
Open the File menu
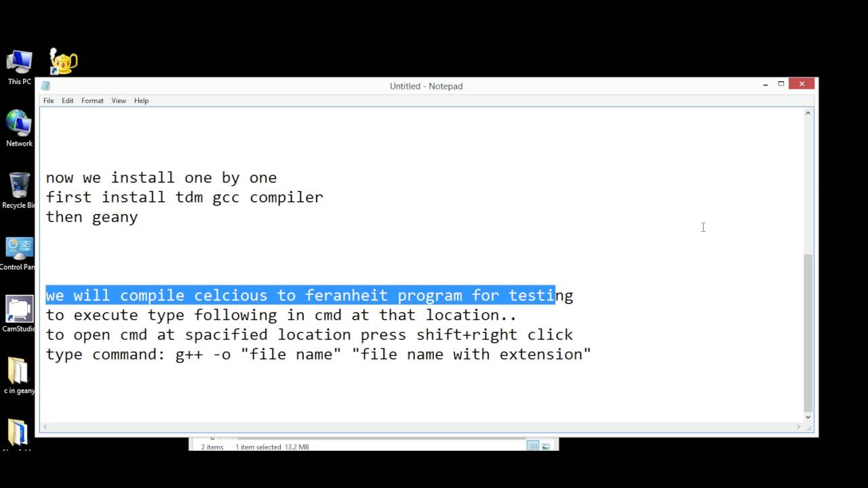[x=49, y=100]
